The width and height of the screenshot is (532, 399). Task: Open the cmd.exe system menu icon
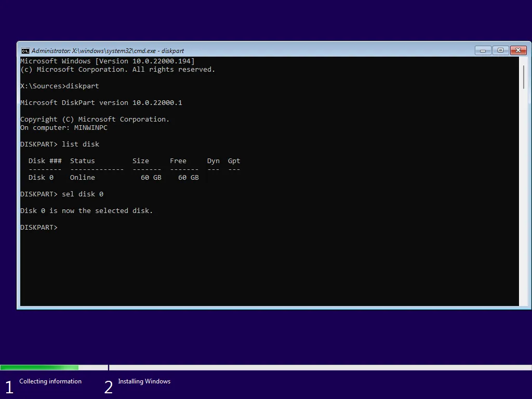[x=25, y=50]
